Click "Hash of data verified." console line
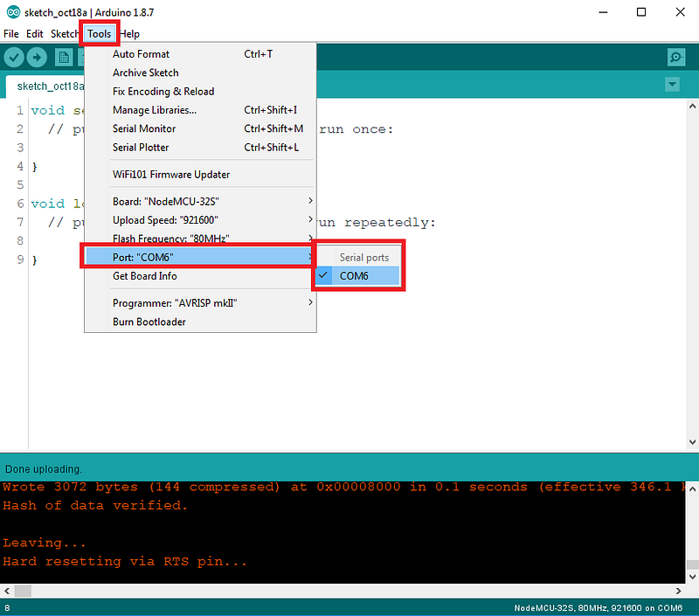Screen dimensions: 699x616 pyautogui.click(x=95, y=505)
